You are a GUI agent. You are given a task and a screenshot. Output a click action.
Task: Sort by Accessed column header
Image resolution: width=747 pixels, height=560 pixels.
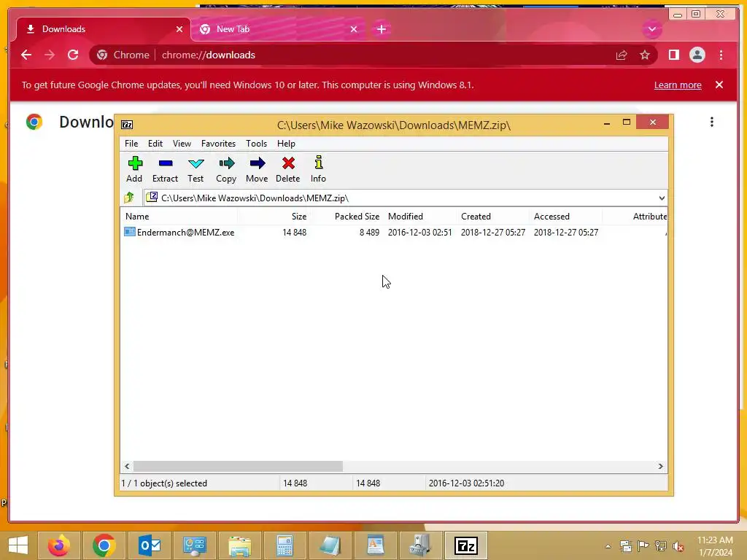coord(565,216)
